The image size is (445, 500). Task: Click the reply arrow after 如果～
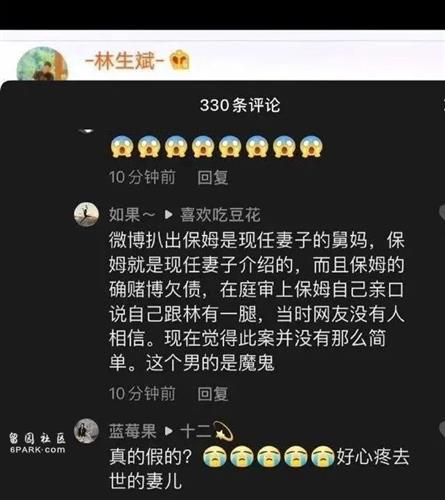(169, 215)
